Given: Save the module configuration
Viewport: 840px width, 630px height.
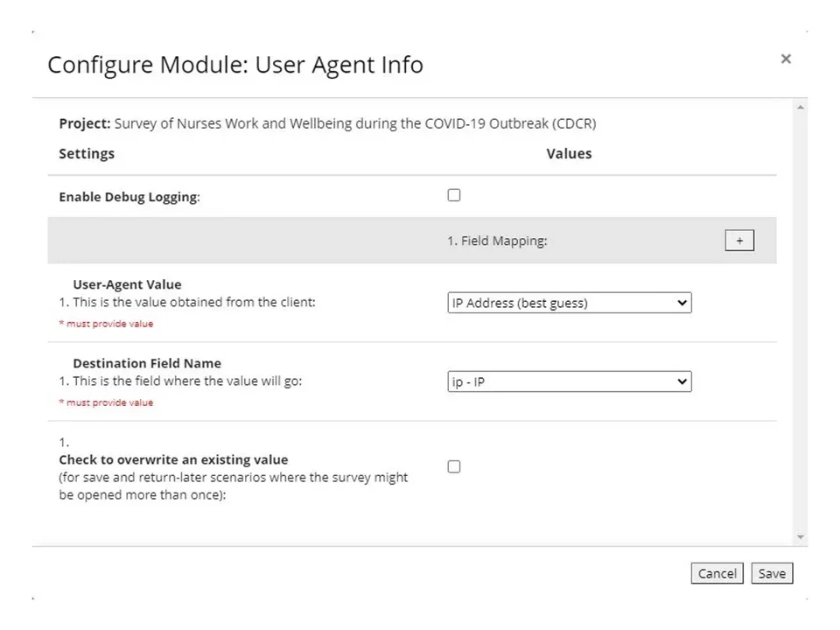Looking at the screenshot, I should (772, 573).
